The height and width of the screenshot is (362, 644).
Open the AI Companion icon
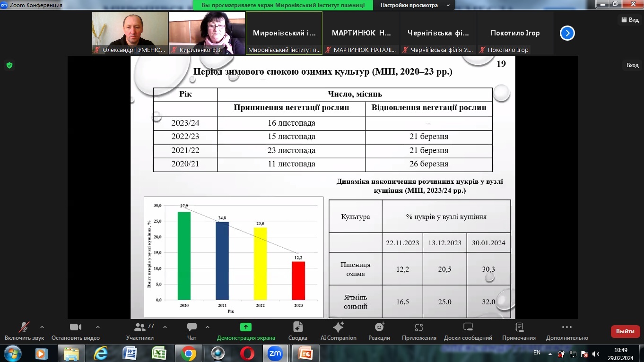tap(339, 327)
